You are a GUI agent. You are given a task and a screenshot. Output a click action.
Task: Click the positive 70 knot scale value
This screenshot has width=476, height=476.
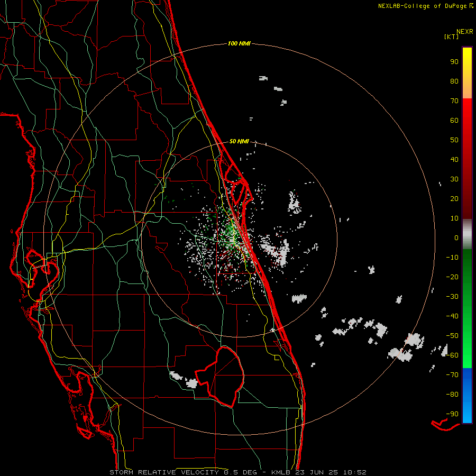point(454,101)
